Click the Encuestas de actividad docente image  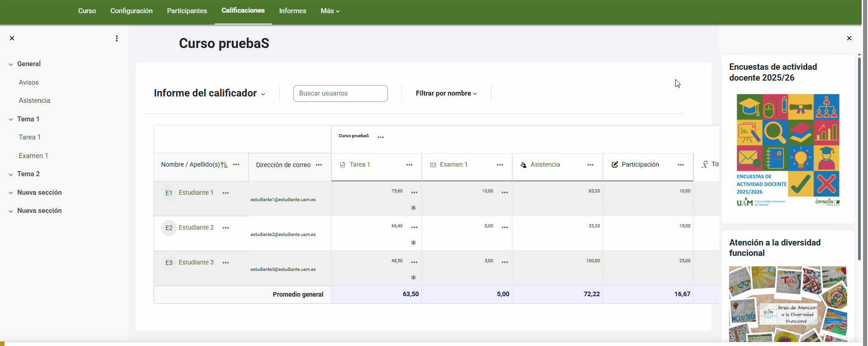pyautogui.click(x=787, y=150)
